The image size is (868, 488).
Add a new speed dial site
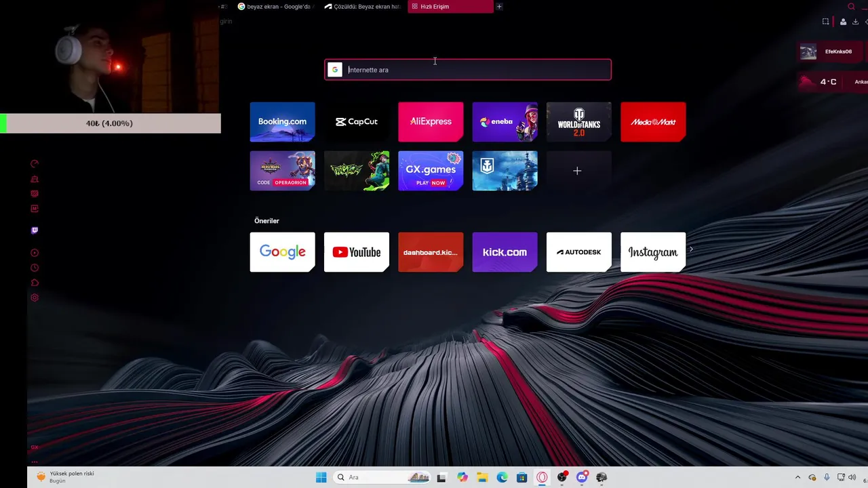pos(579,171)
